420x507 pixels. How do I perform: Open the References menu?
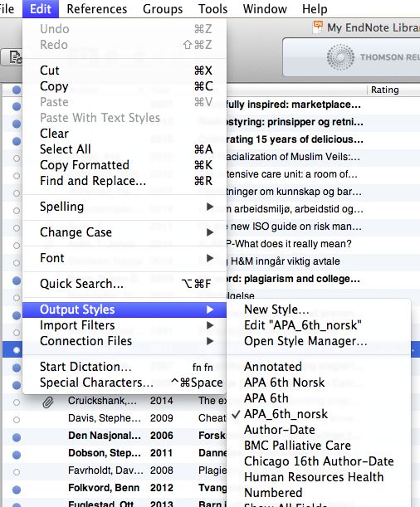coord(96,9)
